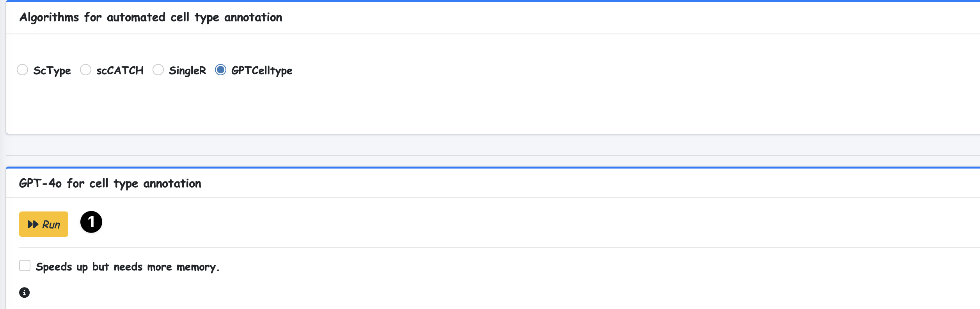Viewport: 980px width, 309px height.
Task: Pick the SingleR radio option
Action: (x=158, y=70)
